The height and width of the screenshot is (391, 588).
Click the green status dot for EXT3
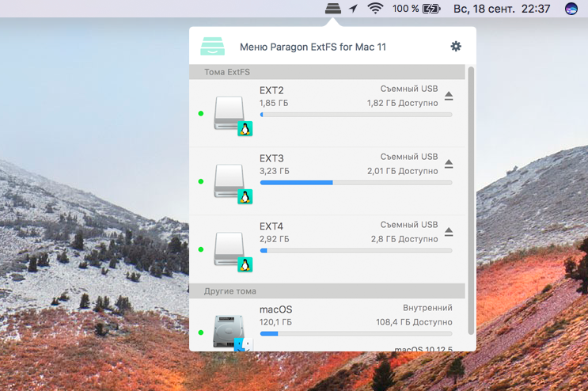click(201, 181)
